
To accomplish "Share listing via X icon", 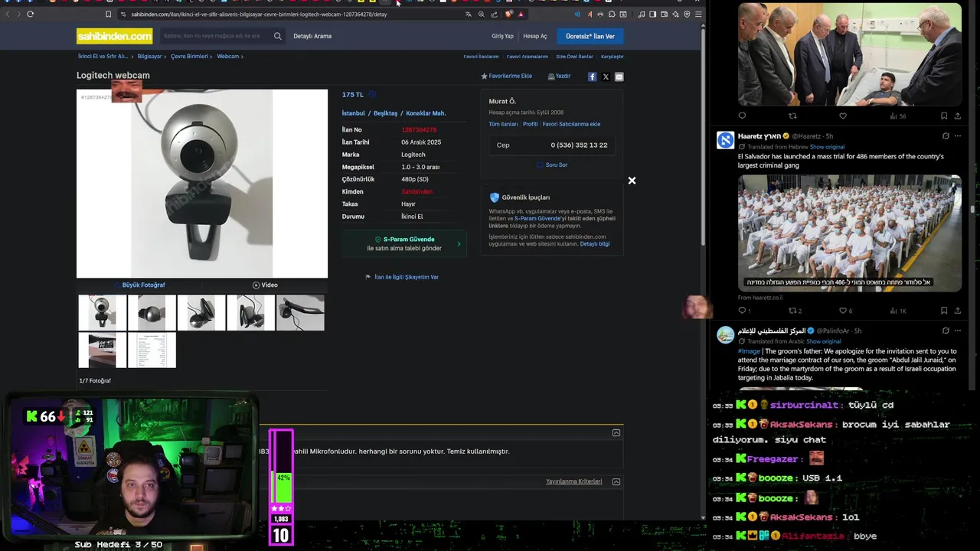I will (x=606, y=77).
